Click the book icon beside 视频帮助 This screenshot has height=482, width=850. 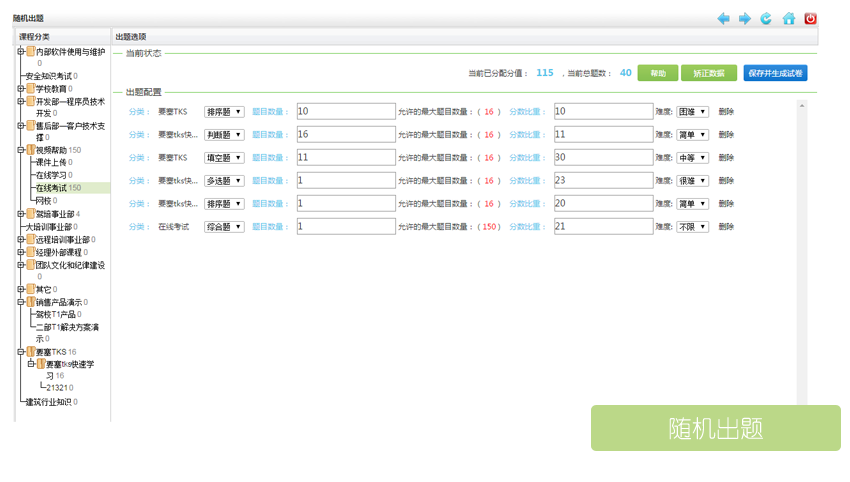coord(30,150)
